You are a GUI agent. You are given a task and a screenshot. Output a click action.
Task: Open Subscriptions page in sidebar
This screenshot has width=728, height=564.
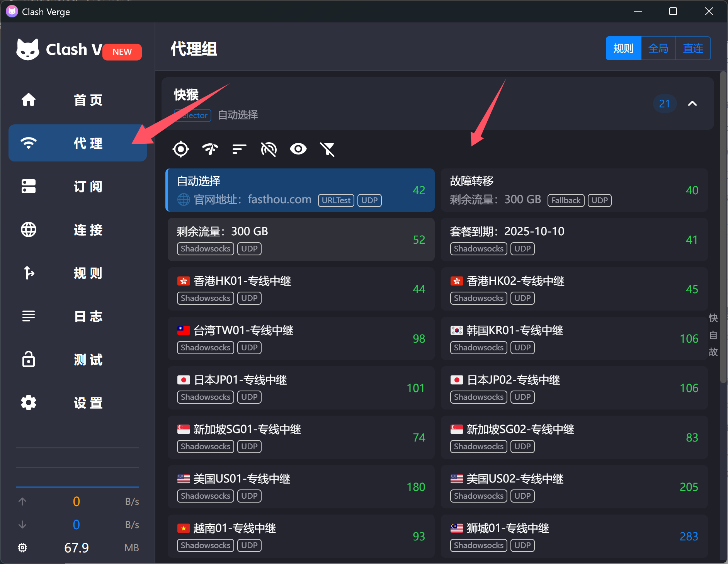tap(77, 187)
